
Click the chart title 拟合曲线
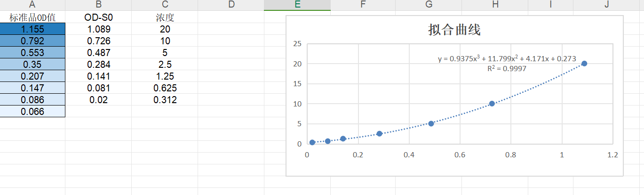tap(454, 31)
